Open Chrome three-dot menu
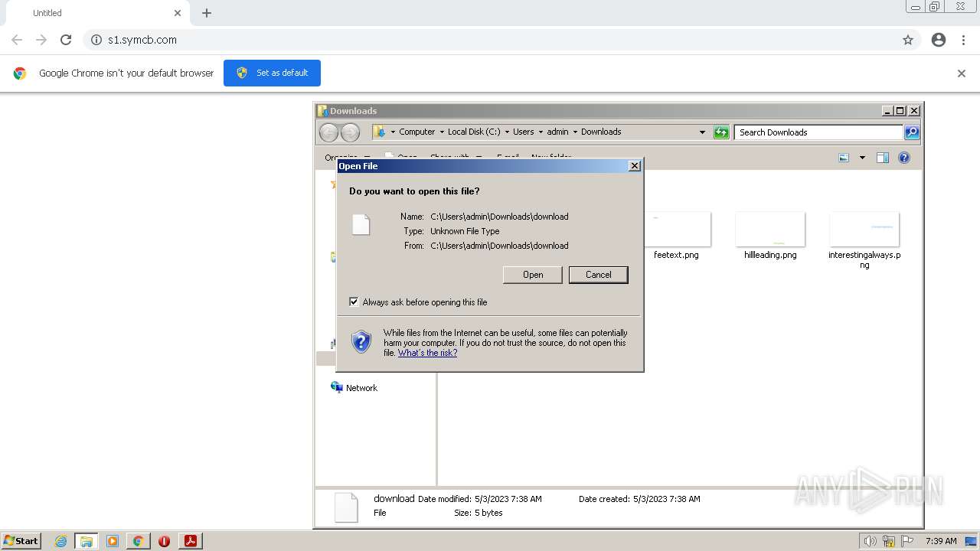The height and width of the screenshot is (551, 980). 964,40
